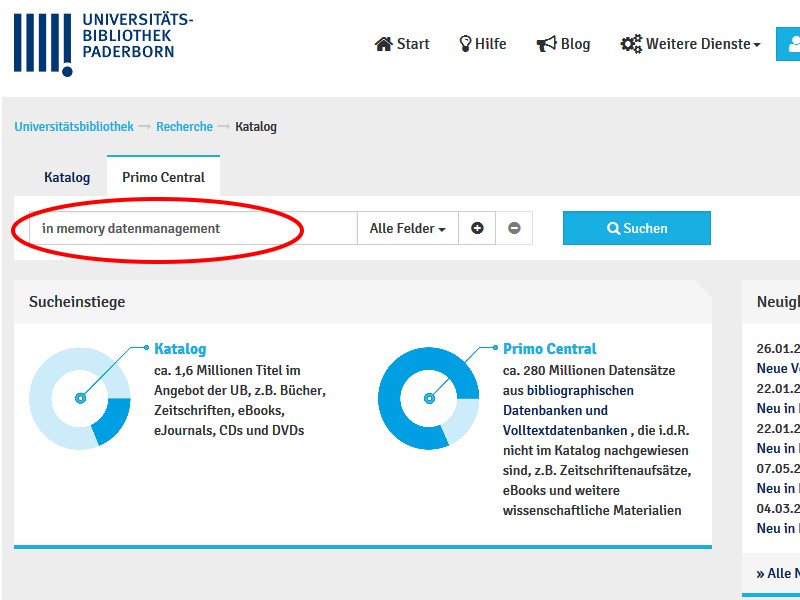Click the Katalog donut chart graphic
Viewport: 800px width, 600px height.
click(80, 398)
